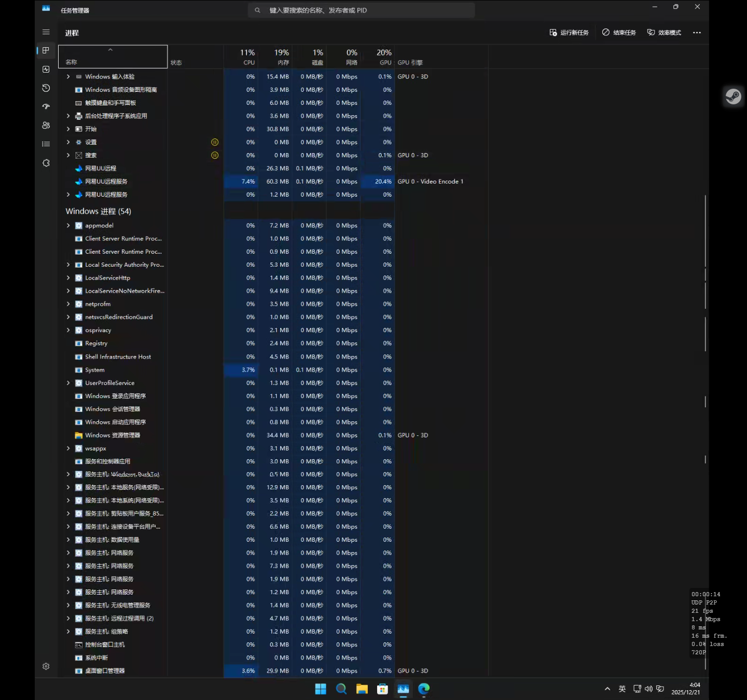747x700 pixels.
Task: Open the Users page sidebar icon
Action: pos(46,125)
